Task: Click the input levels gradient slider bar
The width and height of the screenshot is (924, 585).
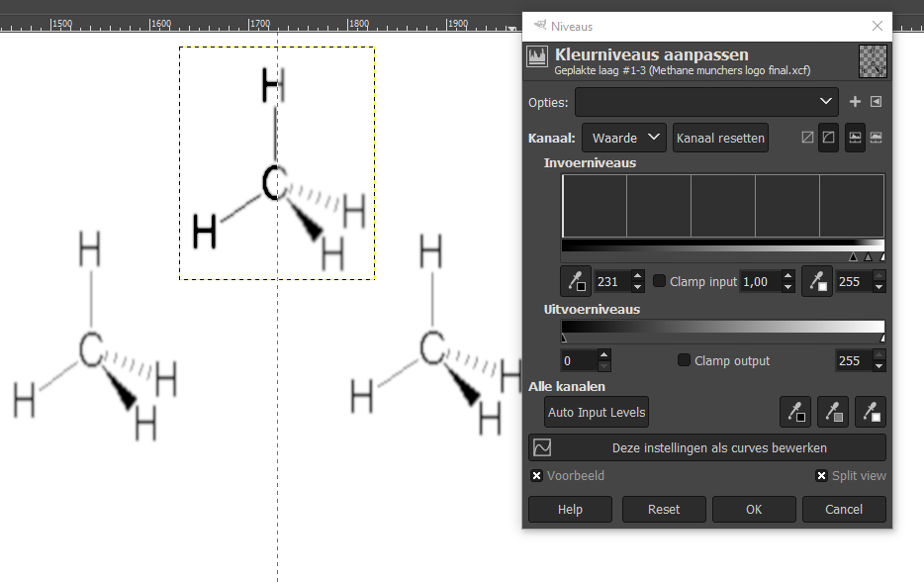Action: 722,245
